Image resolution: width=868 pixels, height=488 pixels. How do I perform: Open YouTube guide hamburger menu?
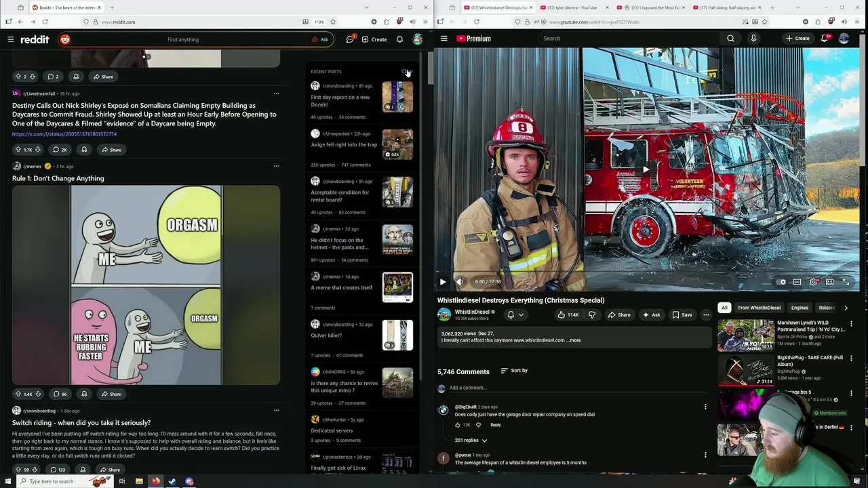point(444,39)
